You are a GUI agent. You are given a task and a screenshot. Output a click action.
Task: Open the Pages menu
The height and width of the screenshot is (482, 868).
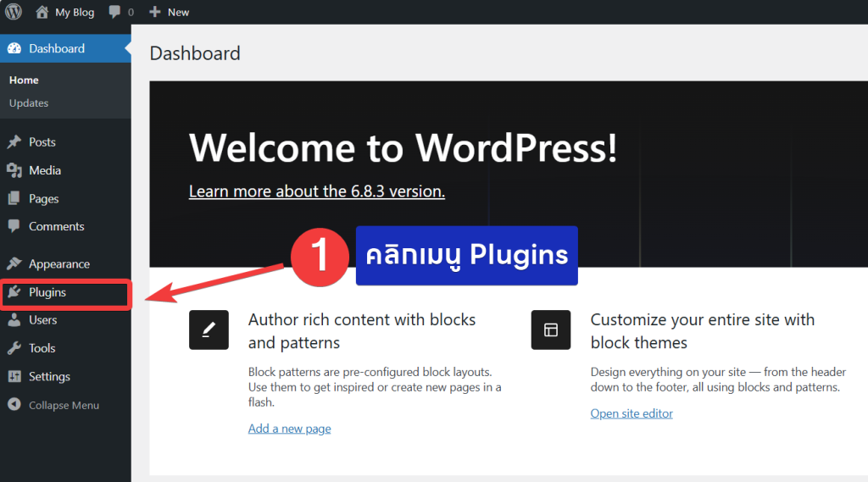pyautogui.click(x=44, y=199)
